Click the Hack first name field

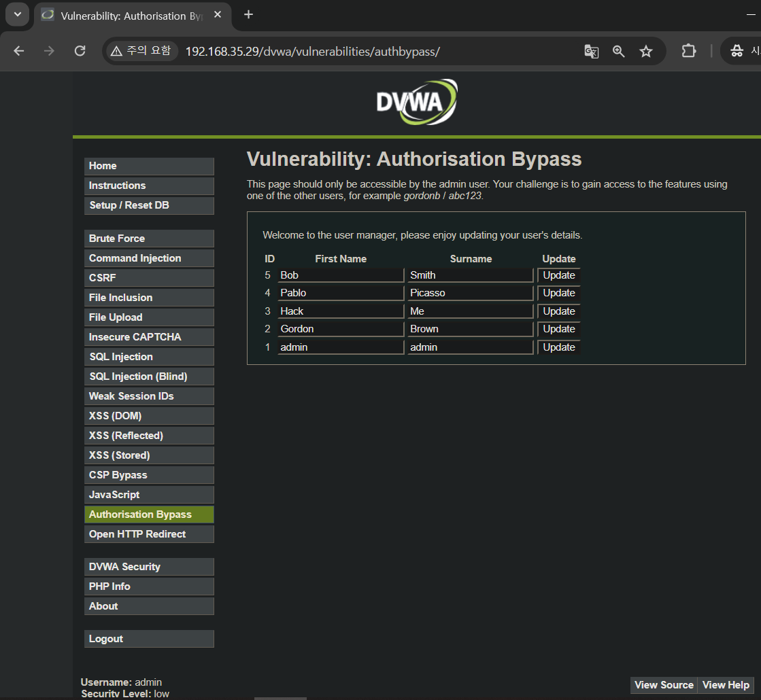(341, 311)
